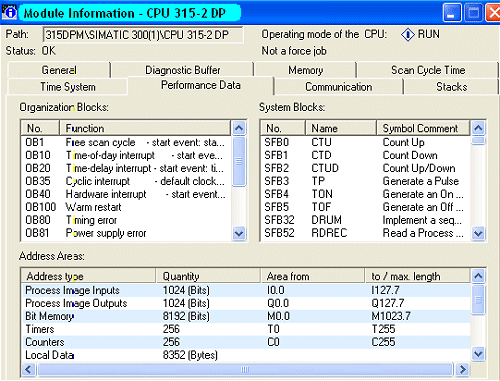The height and width of the screenshot is (381, 500).
Task: Switch to the Stacks tab
Action: click(x=451, y=87)
